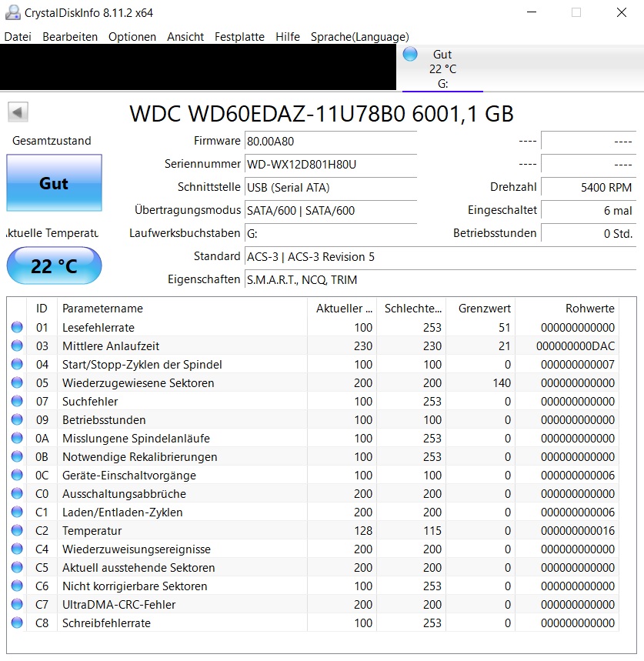Image resolution: width=644 pixels, height=661 pixels.
Task: Click status icon for Nicht korrigierbare Sektoren row
Action: click(17, 586)
